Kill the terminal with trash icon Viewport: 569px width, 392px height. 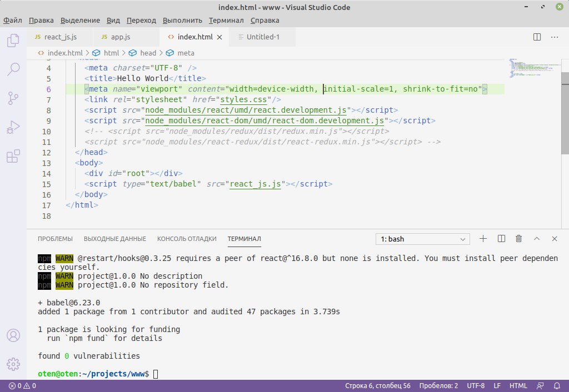tap(519, 239)
